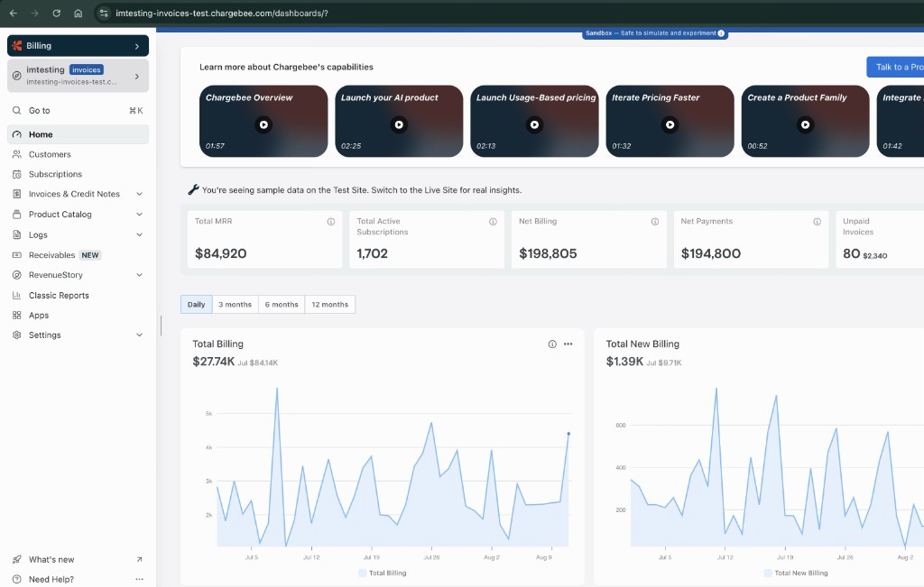Click the Logs document icon
The image size is (924, 587).
pos(16,235)
